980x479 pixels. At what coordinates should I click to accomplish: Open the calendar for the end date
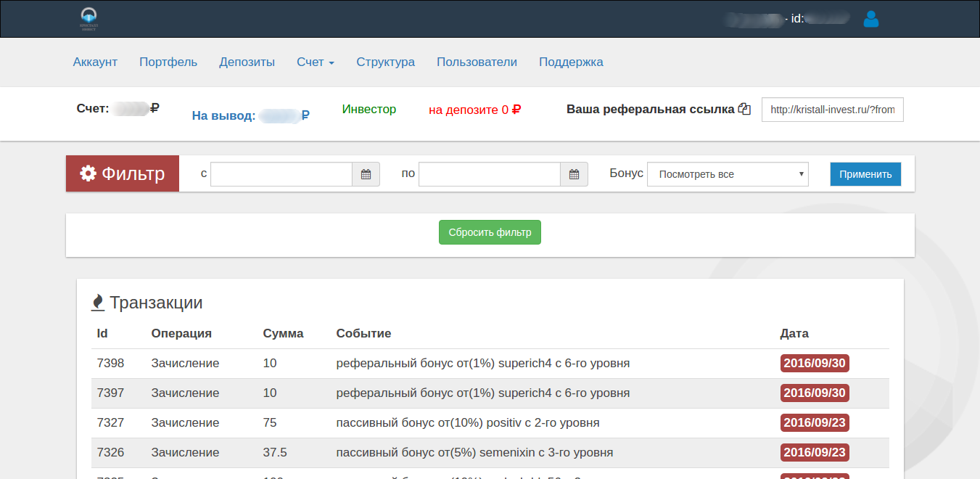[x=574, y=174]
